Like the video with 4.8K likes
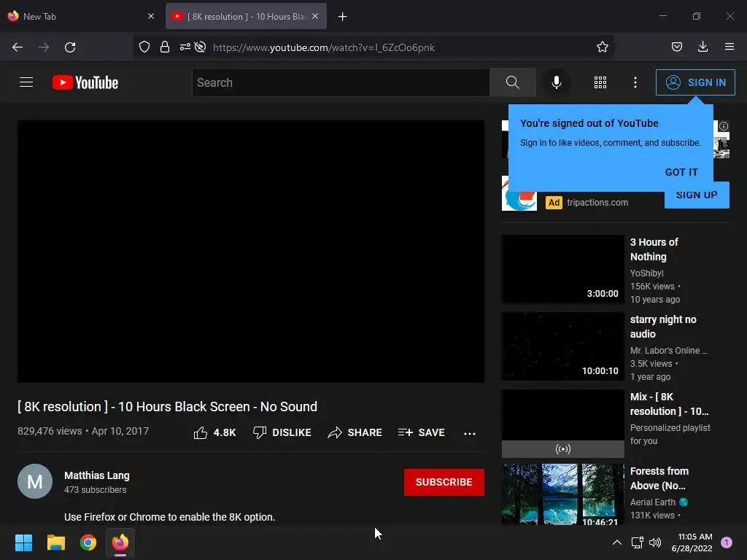 pos(215,433)
